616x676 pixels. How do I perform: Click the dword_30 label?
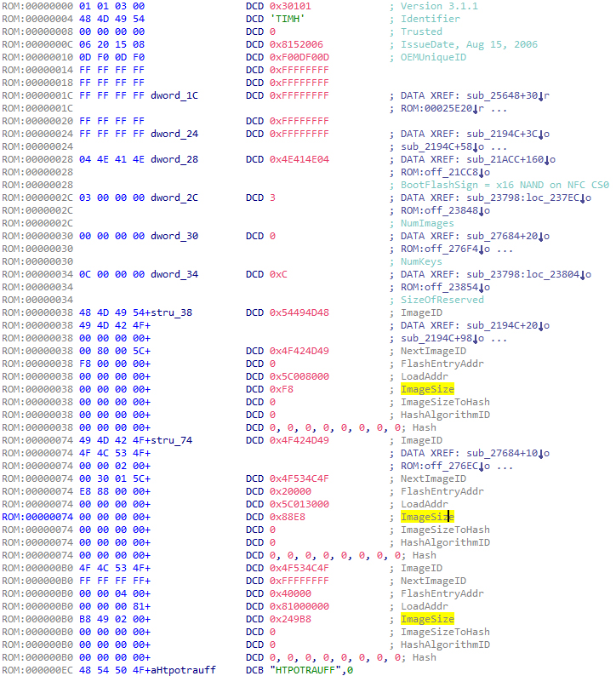pos(174,236)
